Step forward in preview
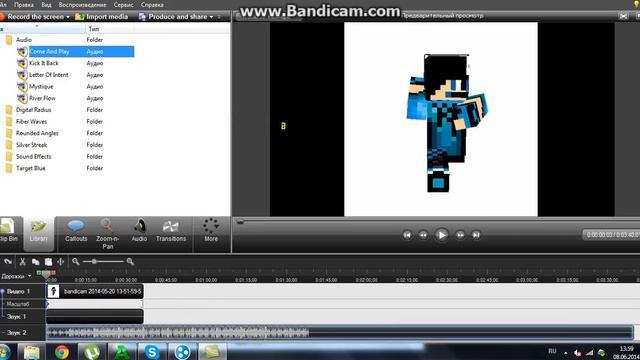The width and height of the screenshot is (640, 360). click(460, 235)
